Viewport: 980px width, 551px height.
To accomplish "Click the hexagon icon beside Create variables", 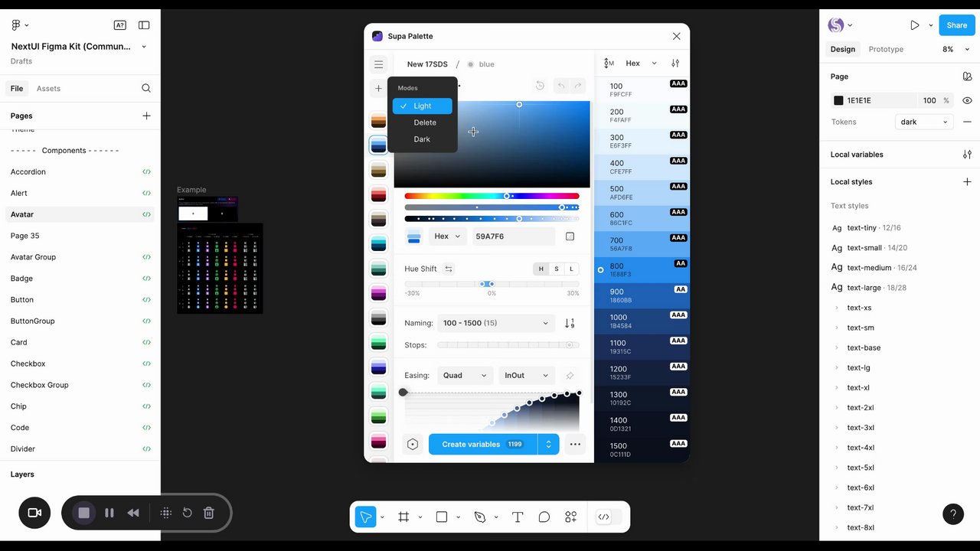I will [413, 444].
